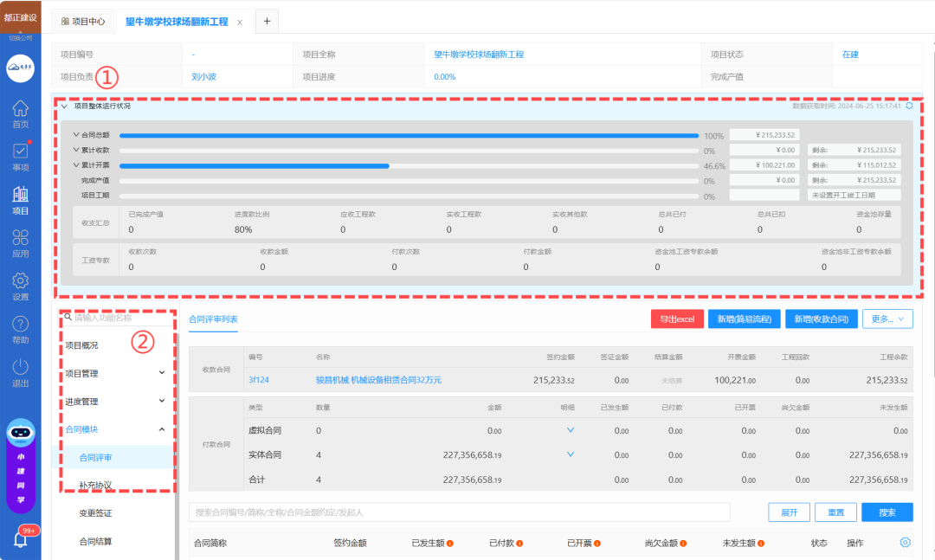935x560 pixels.
Task: Click the 合同总额 progress bar
Action: click(409, 136)
